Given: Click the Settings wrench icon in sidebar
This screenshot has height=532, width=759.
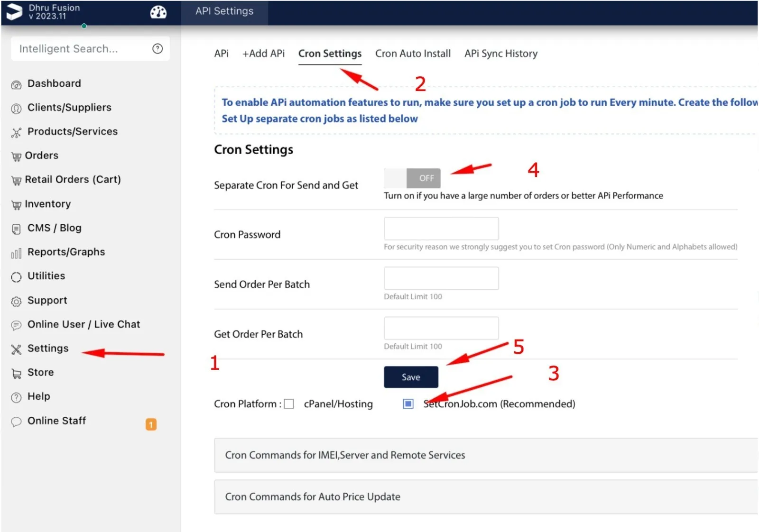Looking at the screenshot, I should click(16, 349).
